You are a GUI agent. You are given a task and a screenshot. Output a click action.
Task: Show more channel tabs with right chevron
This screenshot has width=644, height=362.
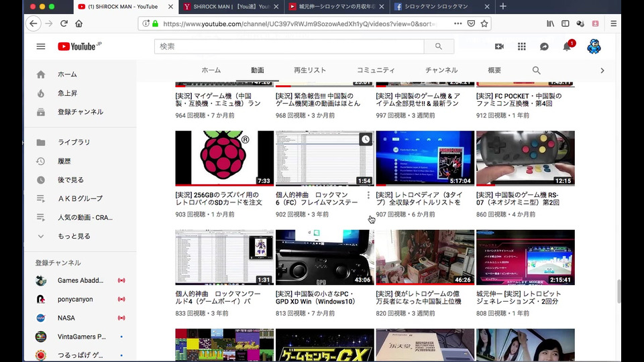tap(602, 70)
